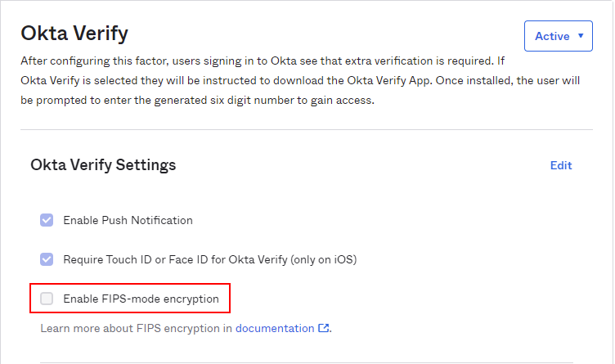Click the Enable Push Notification label text
615x364 pixels.
click(x=128, y=220)
